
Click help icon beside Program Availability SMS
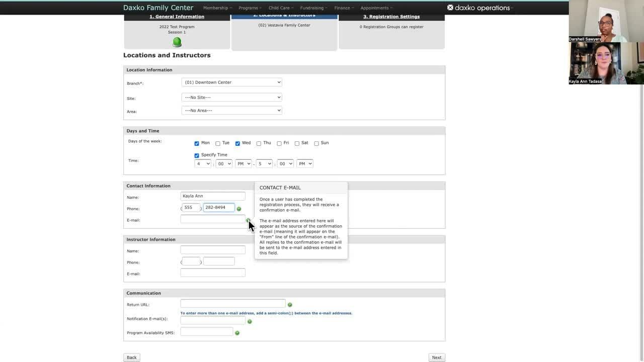237,333
